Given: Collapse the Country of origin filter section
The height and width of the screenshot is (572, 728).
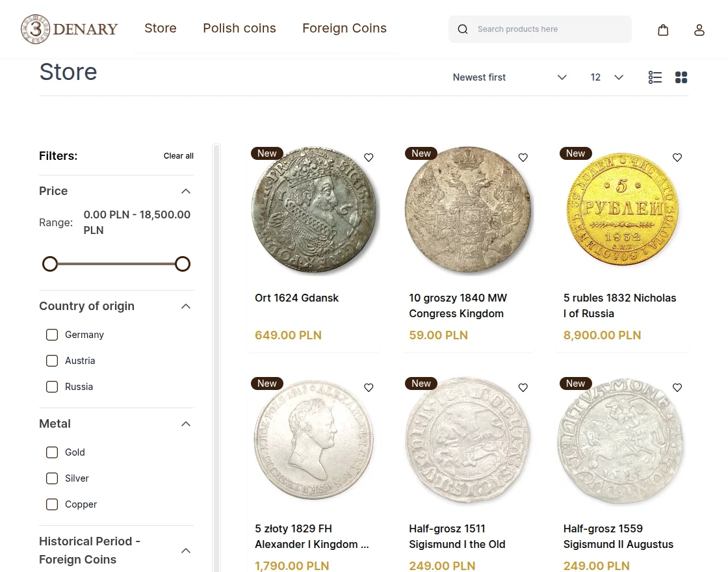Looking at the screenshot, I should (x=186, y=305).
